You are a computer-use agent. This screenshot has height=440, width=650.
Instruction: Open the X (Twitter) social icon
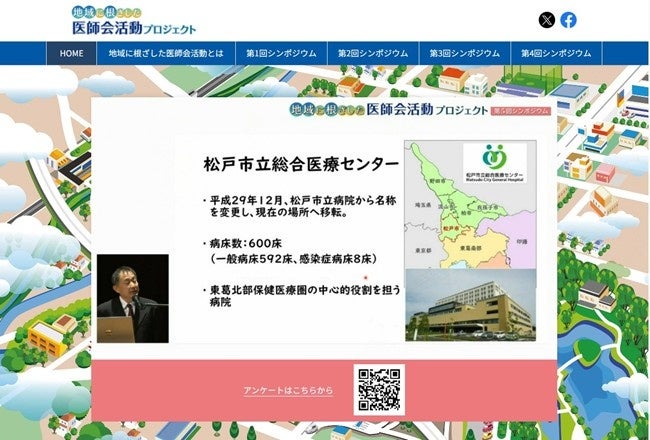546,20
